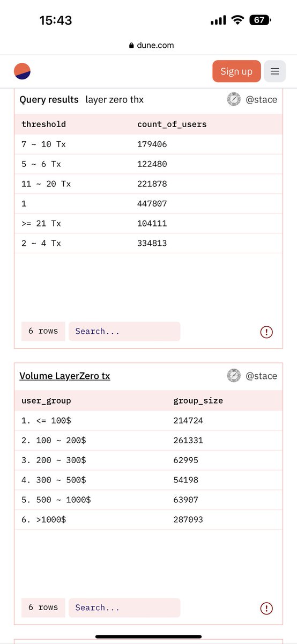Screen dimensions: 297x644
Task: Select the '1. <= 100$' cell
Action: point(46,420)
